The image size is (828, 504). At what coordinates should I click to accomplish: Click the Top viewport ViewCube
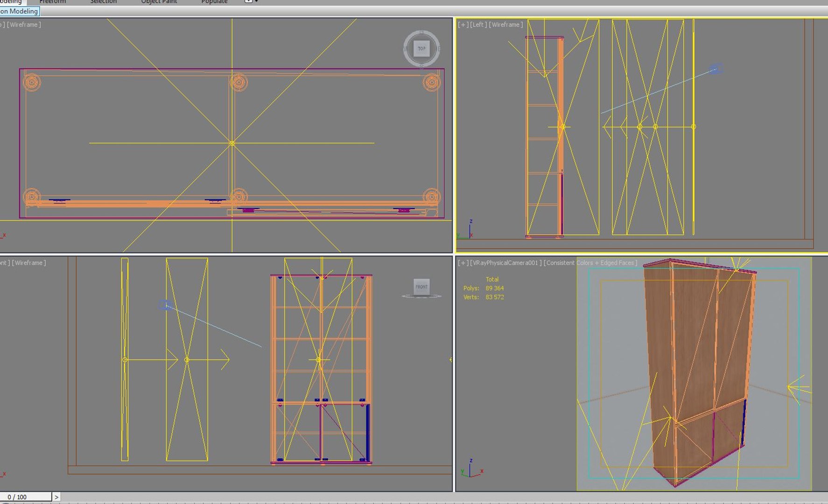pos(421,49)
